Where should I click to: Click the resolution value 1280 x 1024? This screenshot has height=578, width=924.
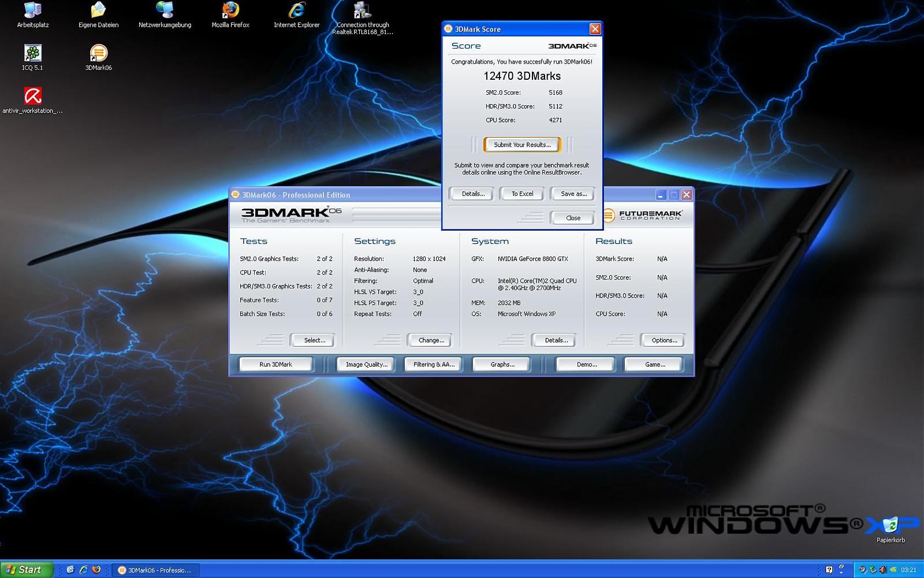tap(429, 259)
